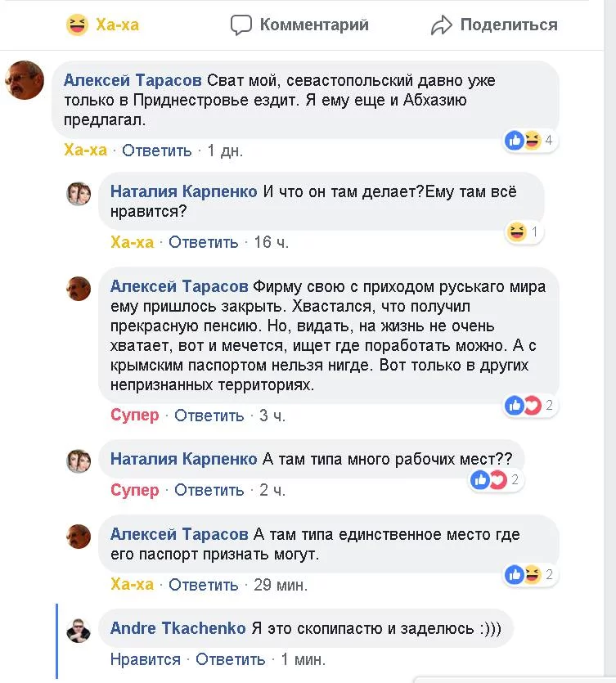Click the '16 ч.' comment timestamp
Screen dimensions: 616x683
coord(272,243)
